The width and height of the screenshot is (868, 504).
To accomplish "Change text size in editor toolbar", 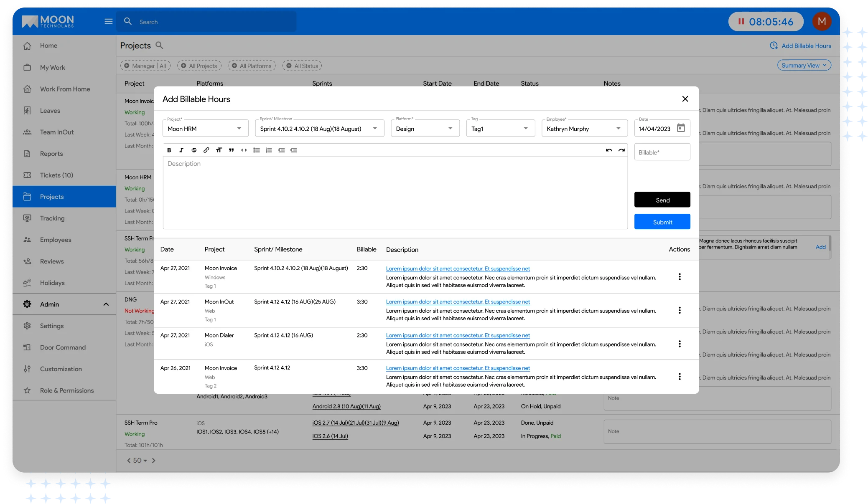I will click(x=219, y=150).
